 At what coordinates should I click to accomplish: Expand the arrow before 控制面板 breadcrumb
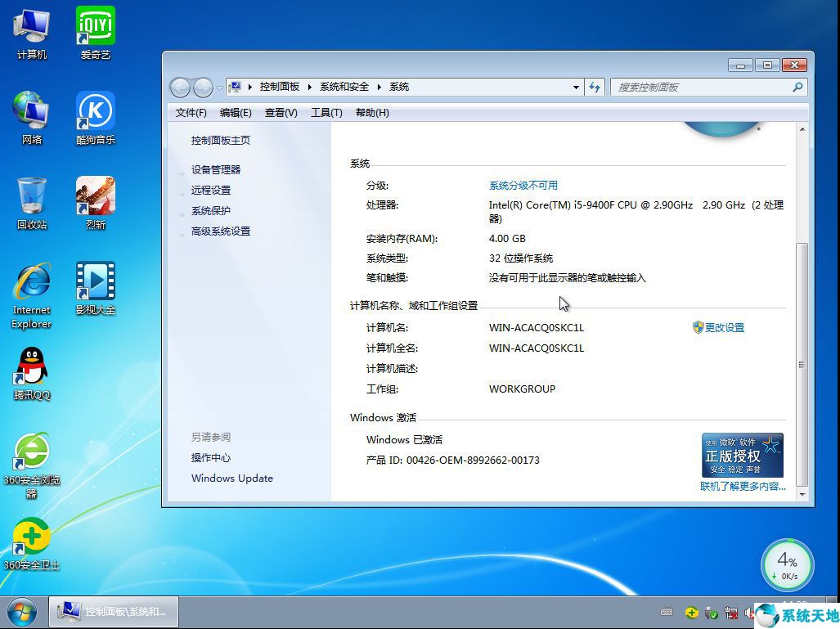pyautogui.click(x=249, y=87)
